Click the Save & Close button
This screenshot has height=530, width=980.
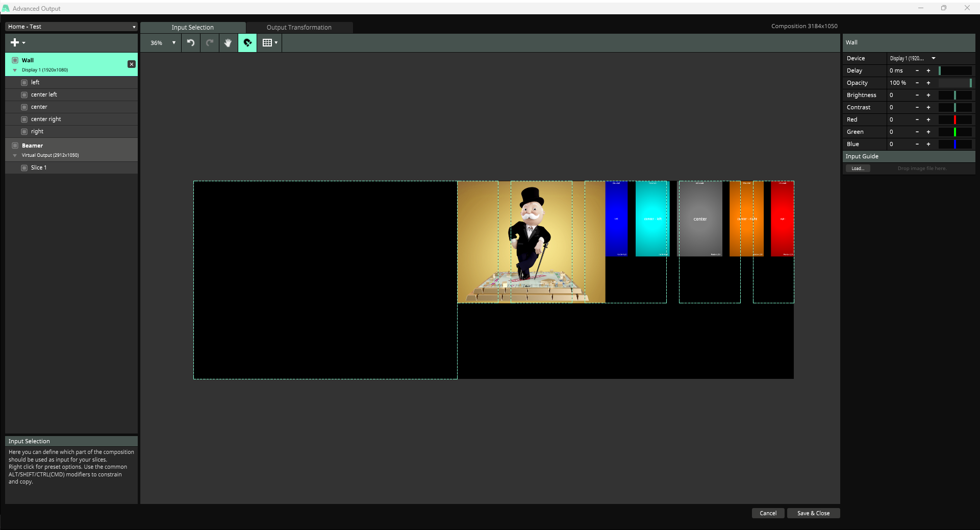click(813, 513)
